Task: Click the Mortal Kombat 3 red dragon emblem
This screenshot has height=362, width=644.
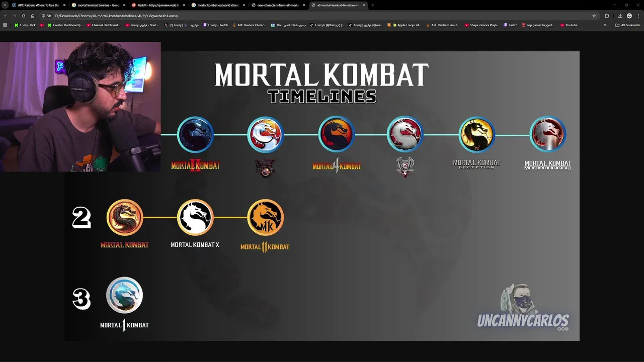Action: 266,135
